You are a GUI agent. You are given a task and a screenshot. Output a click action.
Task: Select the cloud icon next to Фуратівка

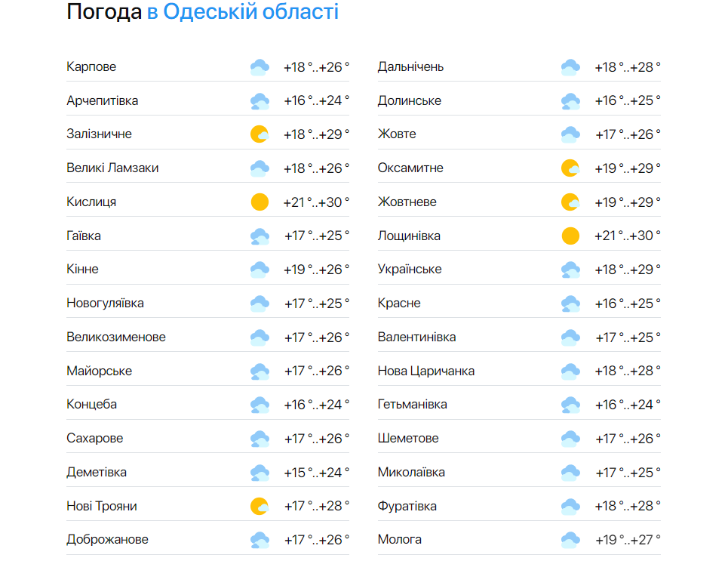coord(571,505)
